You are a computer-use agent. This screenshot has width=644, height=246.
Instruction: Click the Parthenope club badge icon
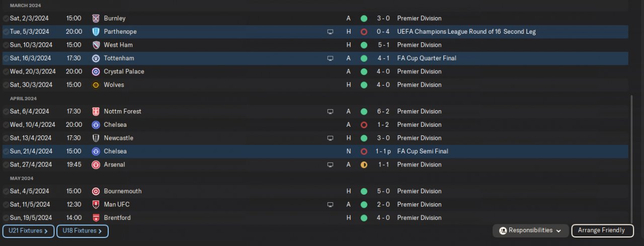pyautogui.click(x=96, y=32)
